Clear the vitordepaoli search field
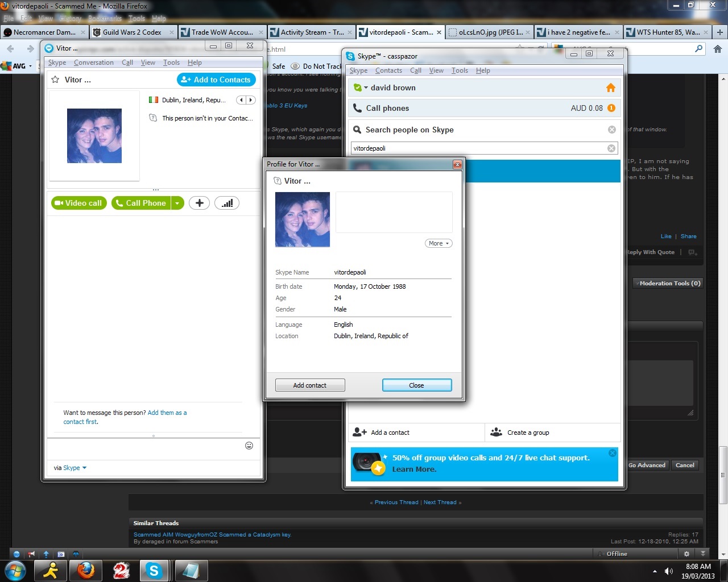This screenshot has width=728, height=582. coord(611,148)
